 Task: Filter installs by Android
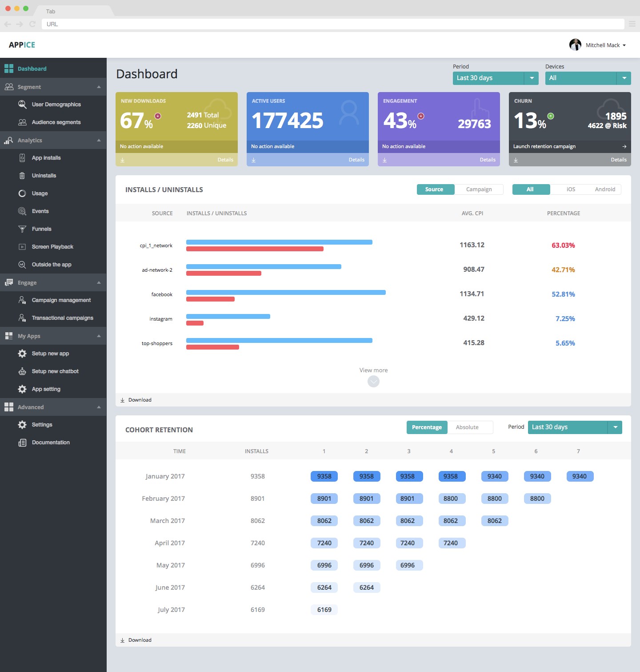point(605,189)
